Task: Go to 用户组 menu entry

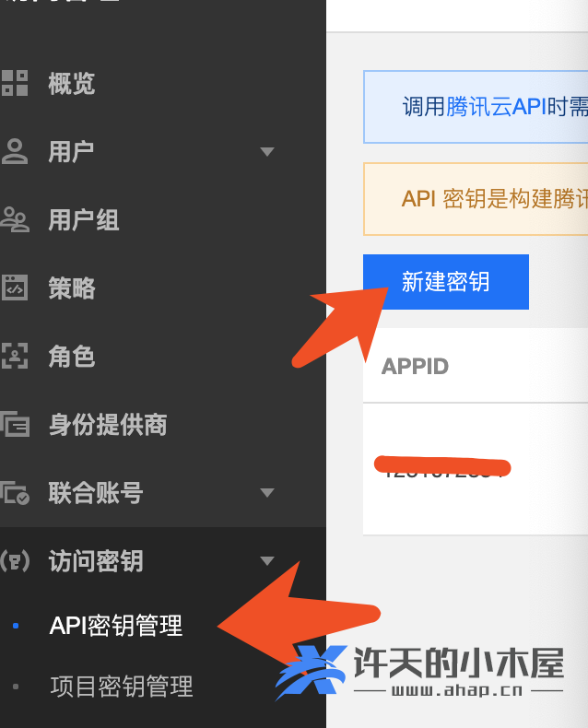Action: pos(84,219)
